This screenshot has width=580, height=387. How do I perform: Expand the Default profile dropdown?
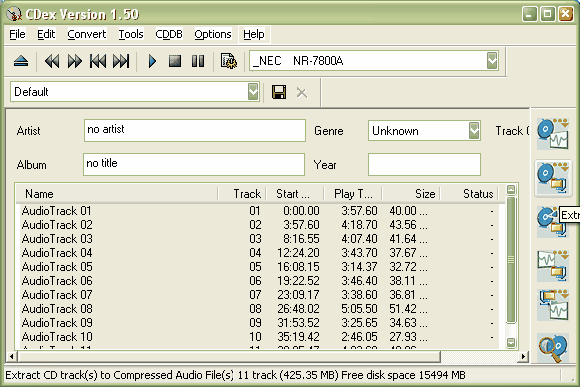253,92
